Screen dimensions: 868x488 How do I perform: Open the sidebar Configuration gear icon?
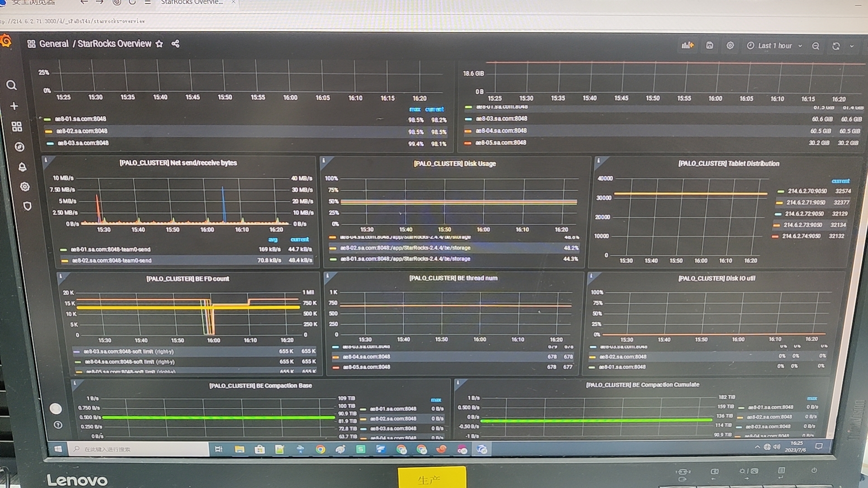click(x=25, y=187)
